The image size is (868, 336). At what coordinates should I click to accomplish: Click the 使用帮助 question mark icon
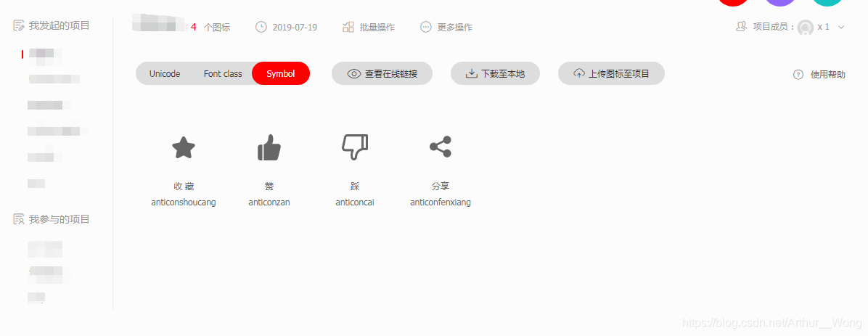798,75
